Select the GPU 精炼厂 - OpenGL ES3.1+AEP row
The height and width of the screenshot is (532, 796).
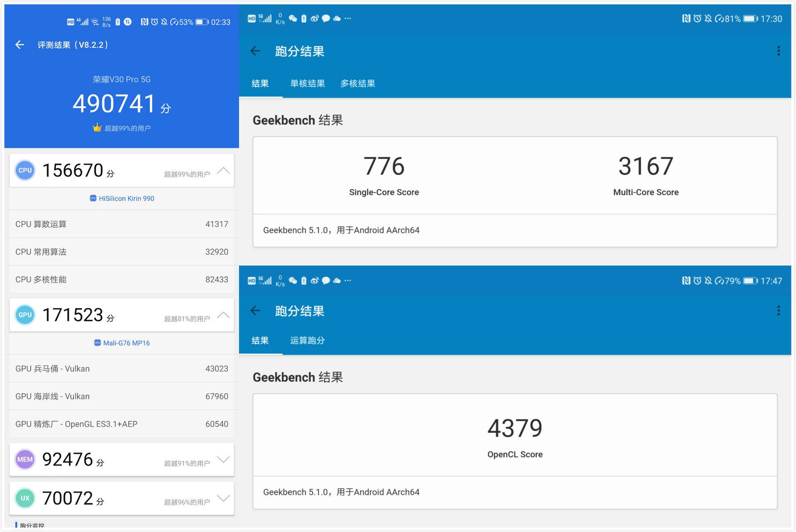(x=121, y=424)
